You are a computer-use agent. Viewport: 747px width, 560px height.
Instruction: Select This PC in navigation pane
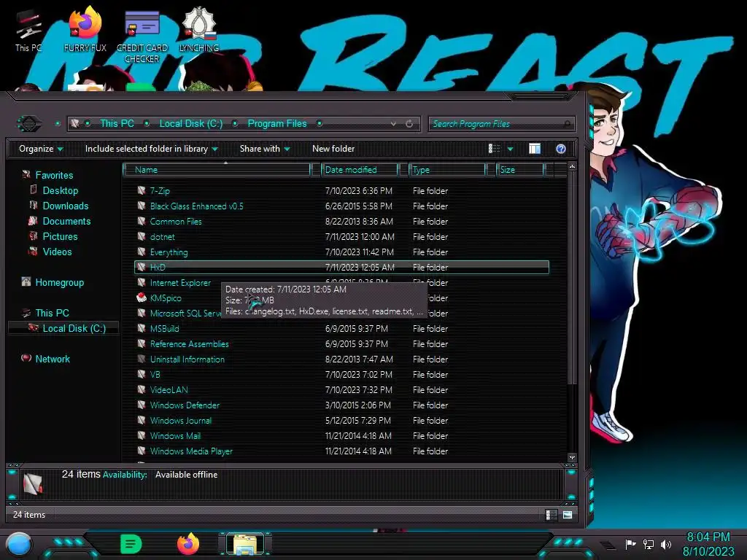52,313
